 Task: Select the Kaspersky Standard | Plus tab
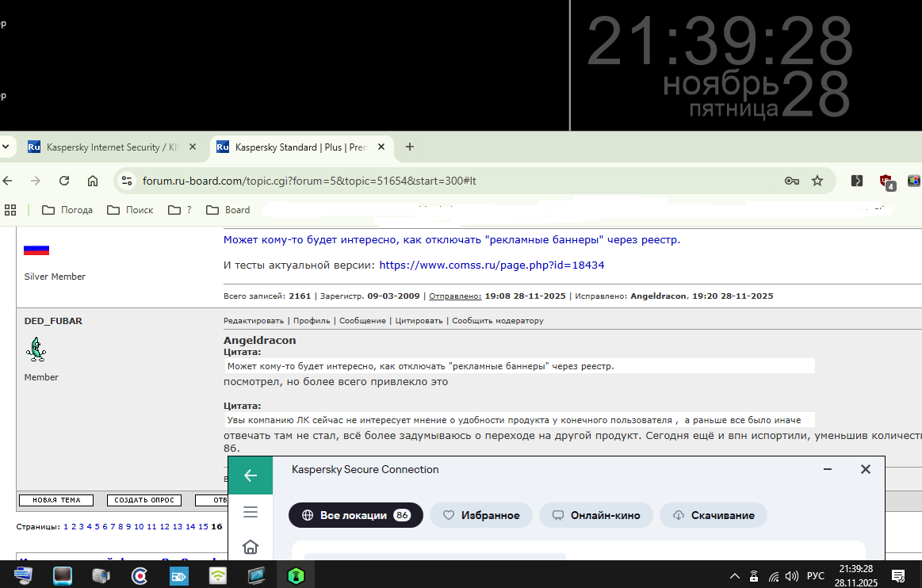pos(301,147)
